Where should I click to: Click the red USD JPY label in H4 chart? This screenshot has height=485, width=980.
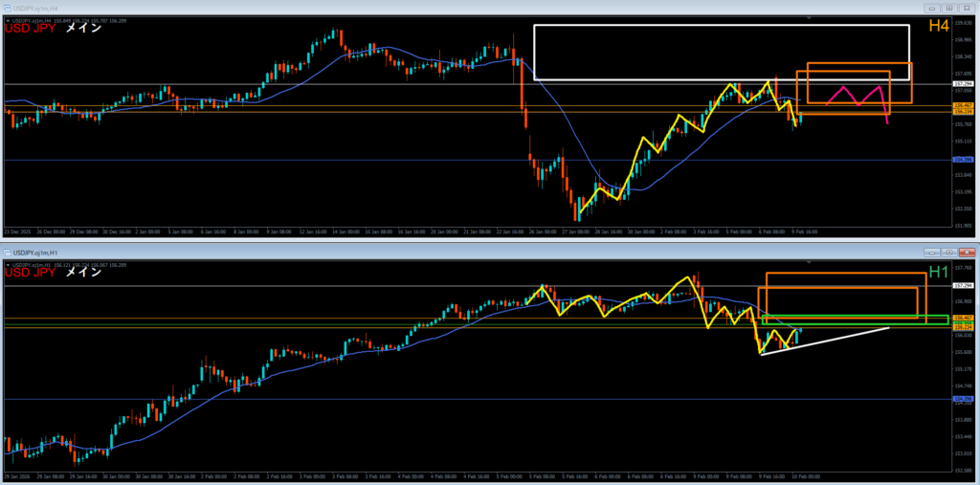pos(30,28)
